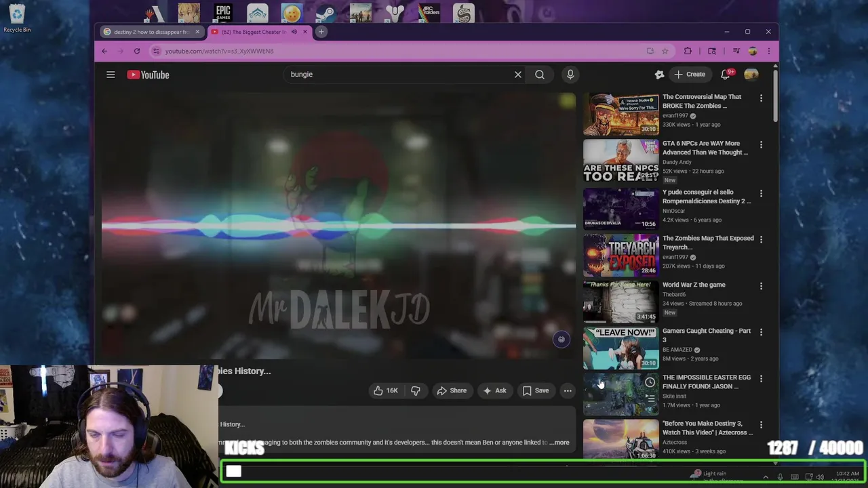Open options for World War Z game video
The image size is (868, 488).
tap(761, 286)
